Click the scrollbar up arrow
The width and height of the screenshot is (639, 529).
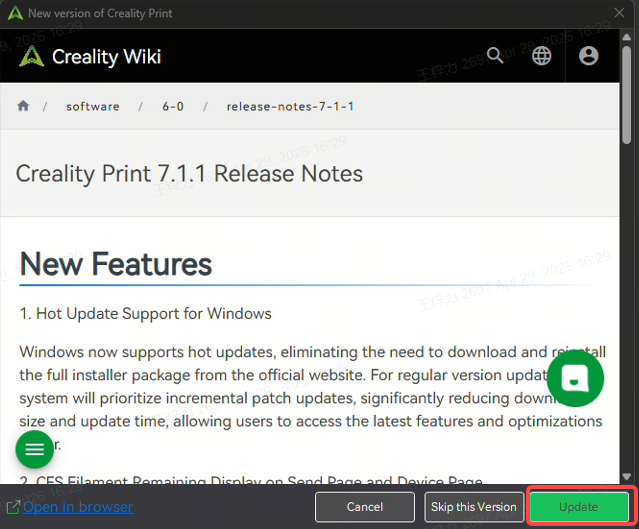tap(626, 37)
